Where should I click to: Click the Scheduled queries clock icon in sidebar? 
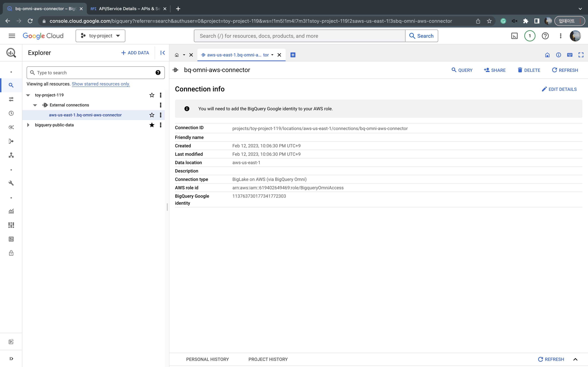(x=11, y=113)
